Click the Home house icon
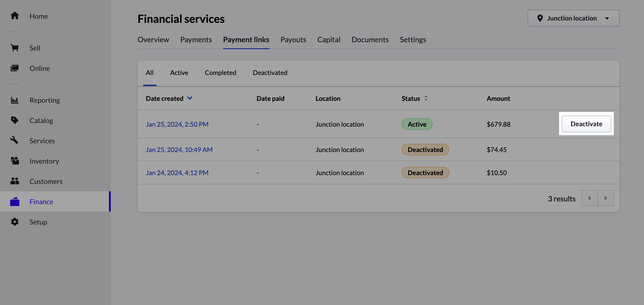644x305 pixels. [x=15, y=16]
